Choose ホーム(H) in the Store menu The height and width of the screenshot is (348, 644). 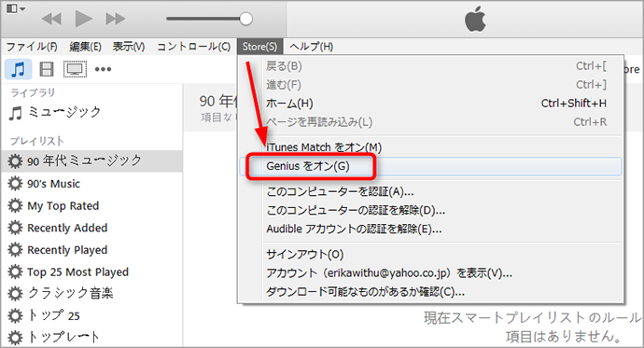pyautogui.click(x=430, y=104)
